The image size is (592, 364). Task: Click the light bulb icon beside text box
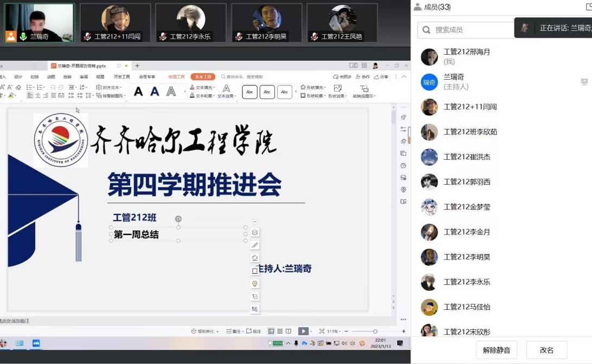tap(255, 284)
